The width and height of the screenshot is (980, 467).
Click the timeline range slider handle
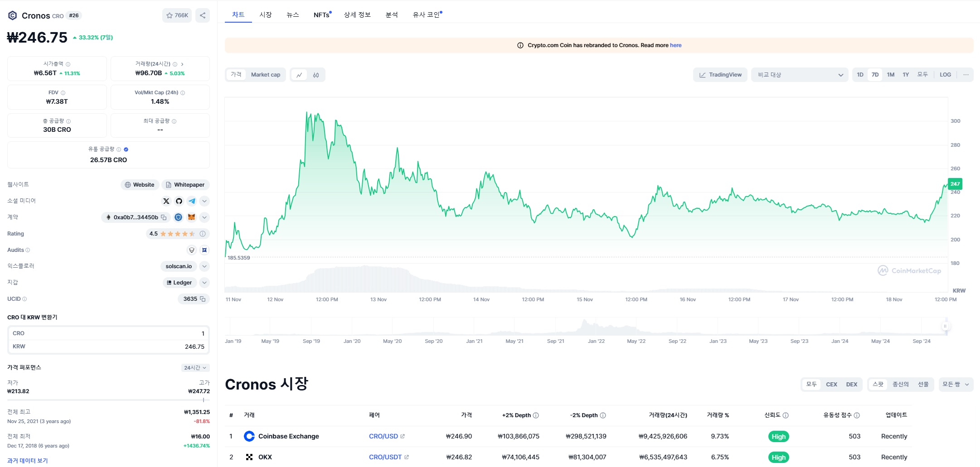pyautogui.click(x=945, y=326)
